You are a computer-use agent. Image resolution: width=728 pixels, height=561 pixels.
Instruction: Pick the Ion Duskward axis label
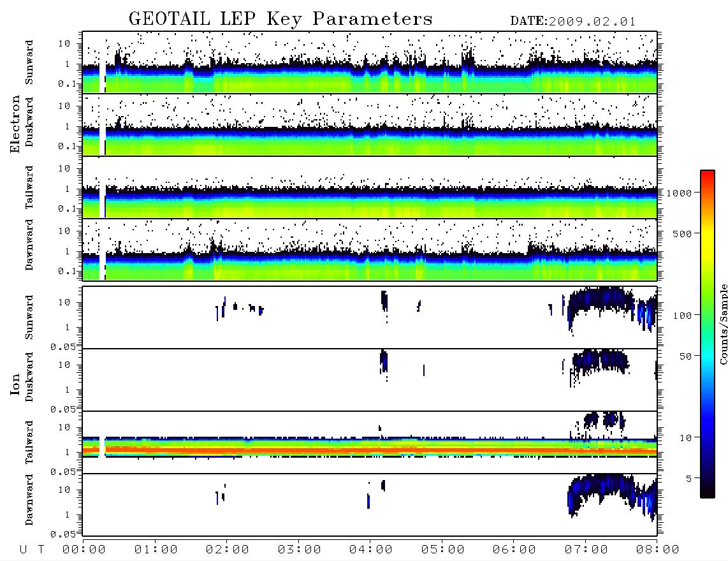29,377
